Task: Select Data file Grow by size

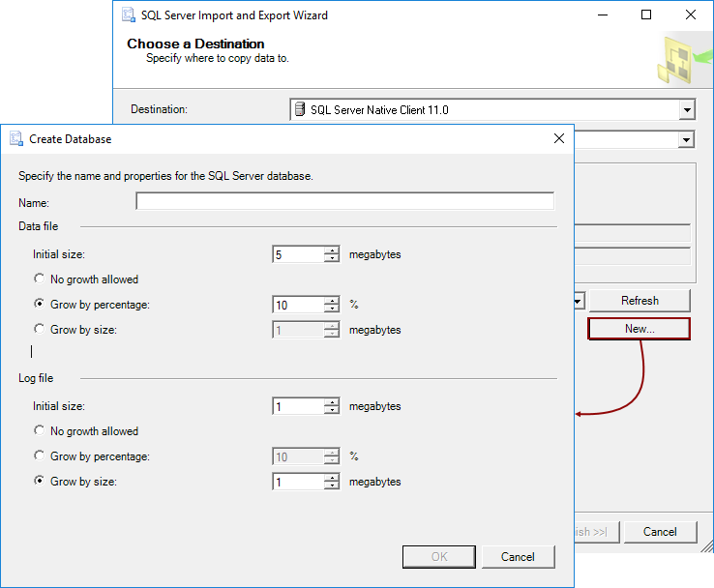Action: tap(40, 329)
